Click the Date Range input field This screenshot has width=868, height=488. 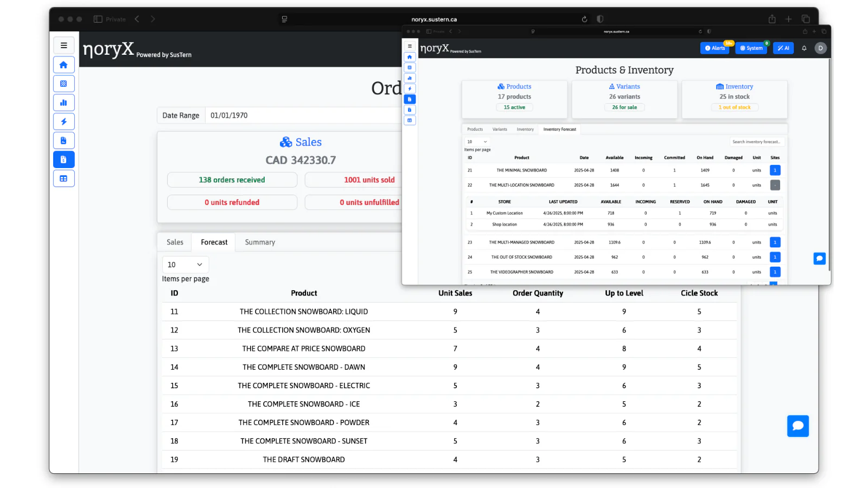[x=304, y=115]
